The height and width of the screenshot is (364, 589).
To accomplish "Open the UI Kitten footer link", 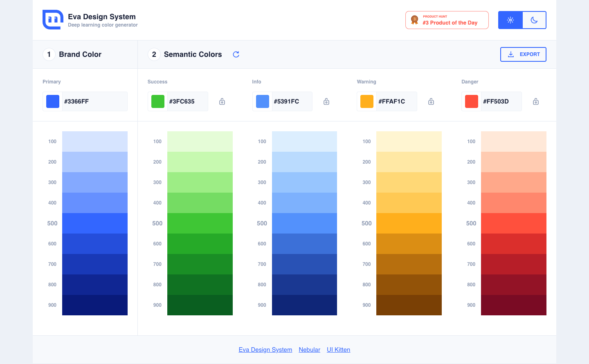I will (x=338, y=350).
